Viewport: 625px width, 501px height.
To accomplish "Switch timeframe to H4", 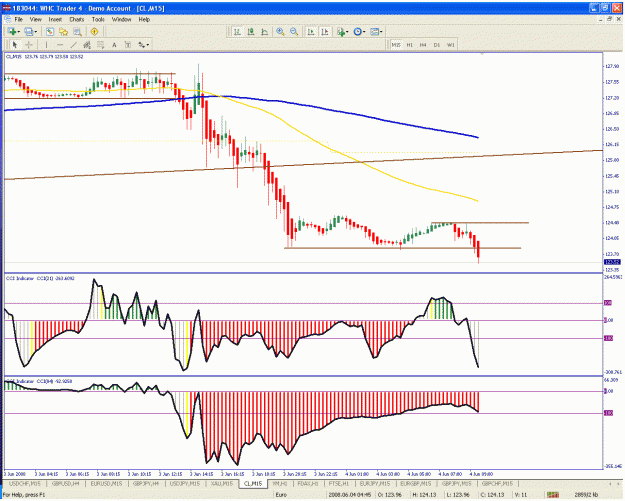I will tap(423, 45).
